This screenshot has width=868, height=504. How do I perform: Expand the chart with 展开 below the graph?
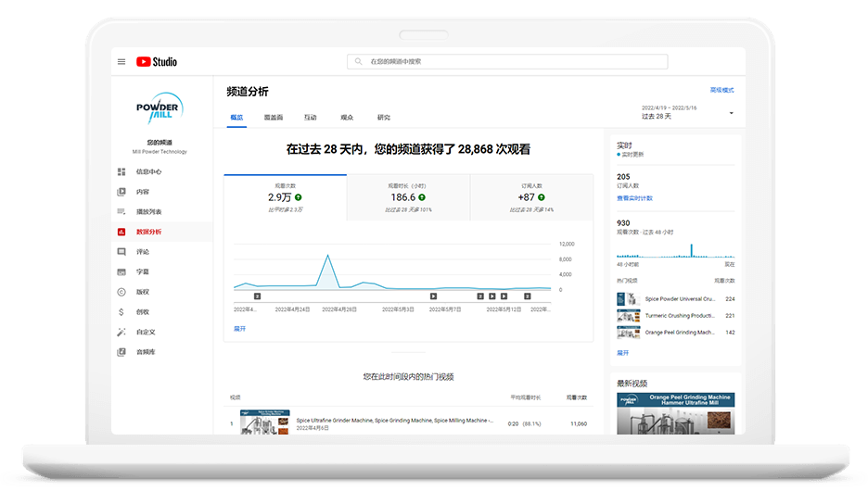[x=239, y=328]
